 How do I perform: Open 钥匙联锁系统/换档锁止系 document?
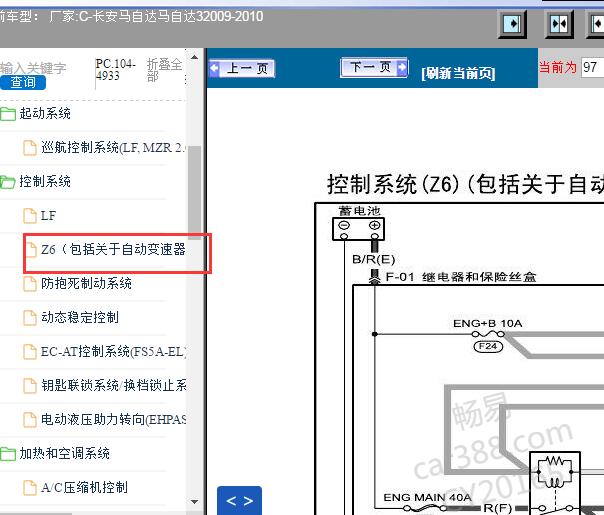[114, 385]
